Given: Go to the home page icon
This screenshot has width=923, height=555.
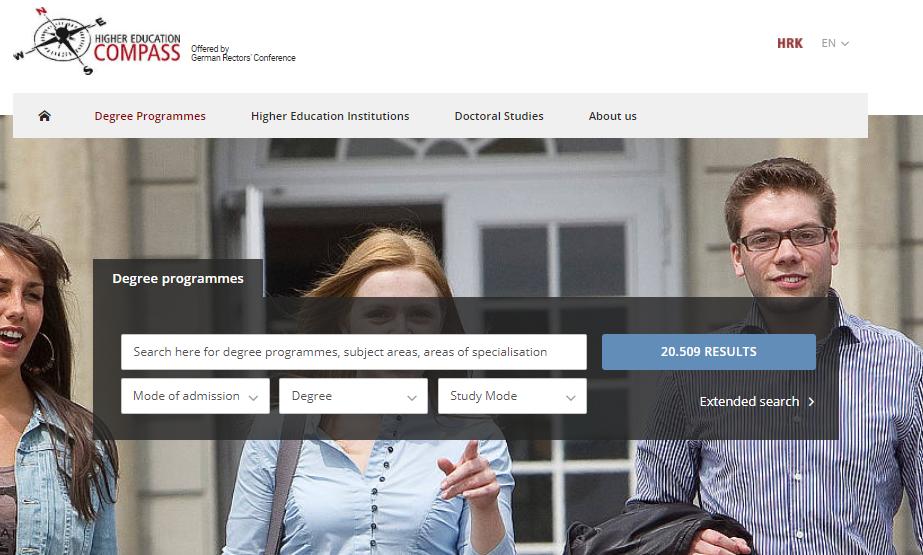Looking at the screenshot, I should point(44,116).
